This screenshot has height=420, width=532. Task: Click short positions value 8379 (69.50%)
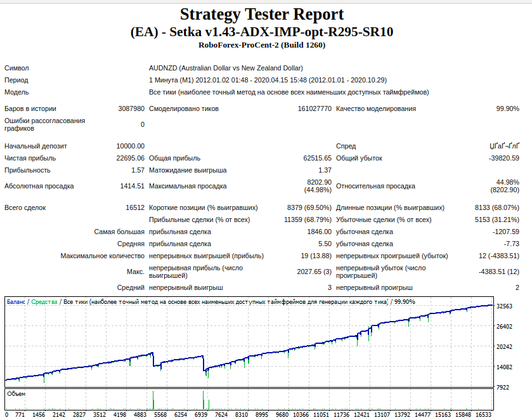pos(309,208)
